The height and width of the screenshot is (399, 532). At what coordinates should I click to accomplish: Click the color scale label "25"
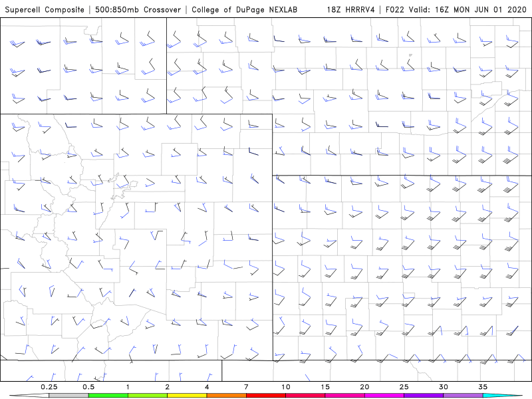(x=404, y=387)
